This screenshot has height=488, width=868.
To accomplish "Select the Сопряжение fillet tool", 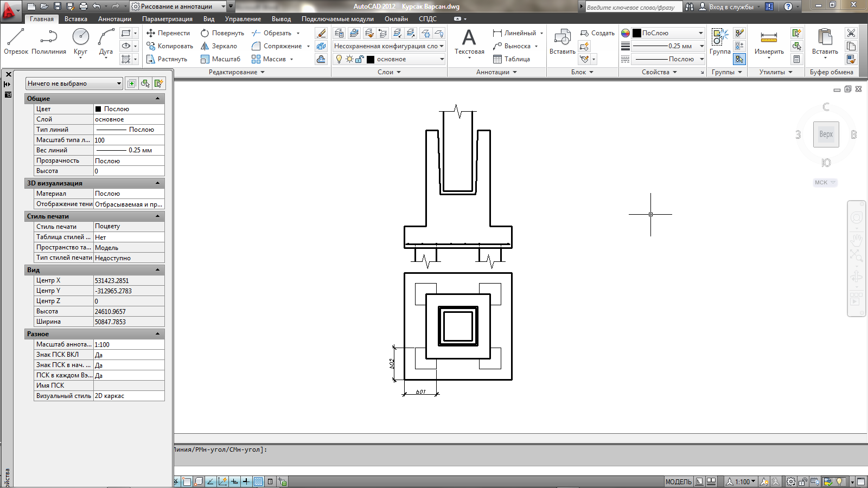I will 277,46.
